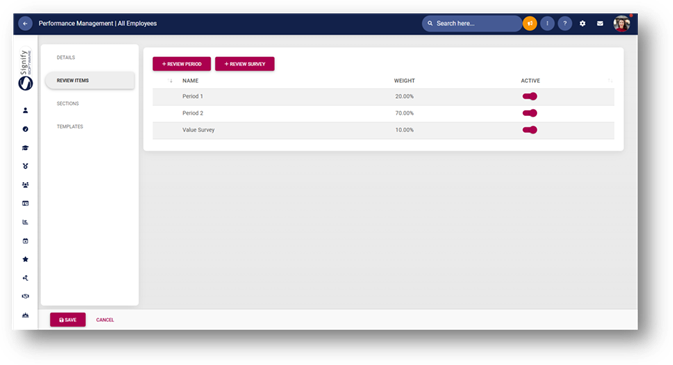673x365 pixels.
Task: Add a new Review Survey
Action: [245, 64]
